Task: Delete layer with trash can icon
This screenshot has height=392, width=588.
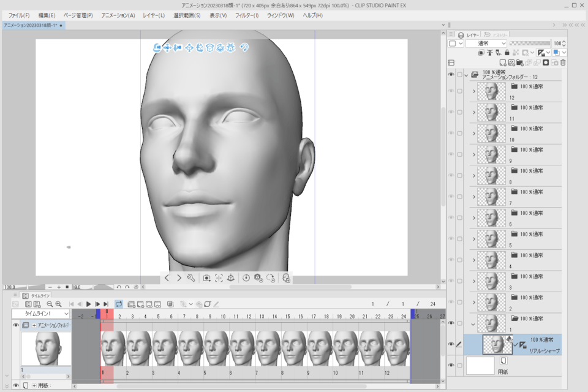Action: click(x=563, y=62)
